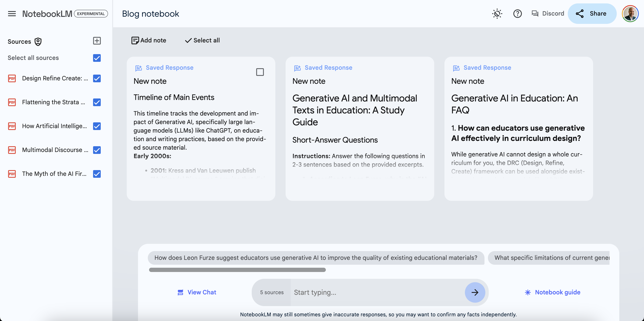This screenshot has width=644, height=321.
Task: Click the Sources privacy shield icon
Action: pos(38,42)
